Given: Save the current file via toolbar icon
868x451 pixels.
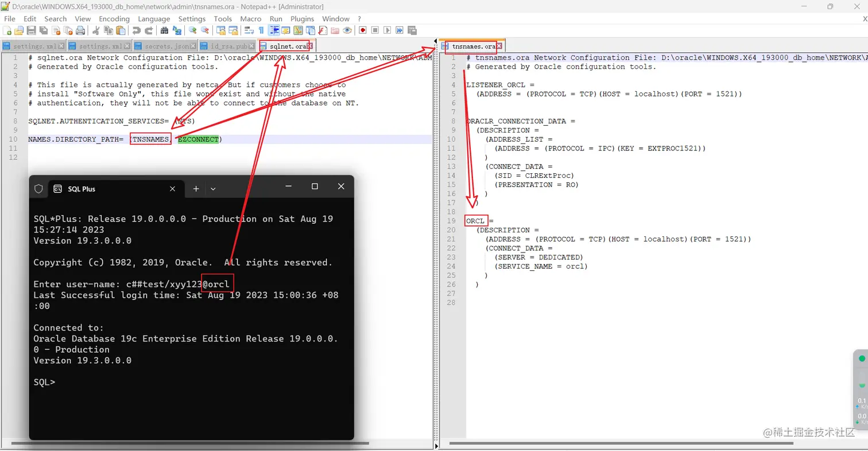Looking at the screenshot, I should 31,30.
